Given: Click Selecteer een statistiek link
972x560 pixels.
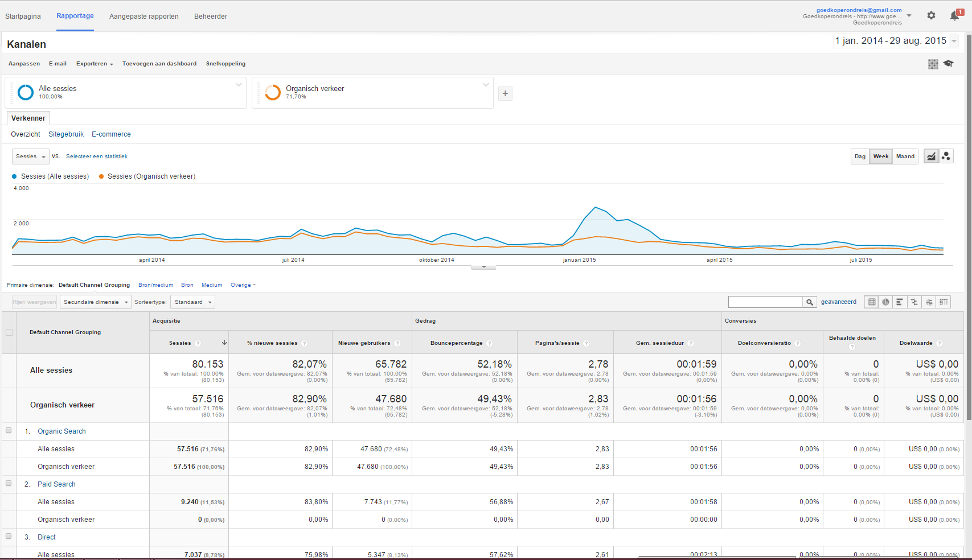Looking at the screenshot, I should click(97, 157).
